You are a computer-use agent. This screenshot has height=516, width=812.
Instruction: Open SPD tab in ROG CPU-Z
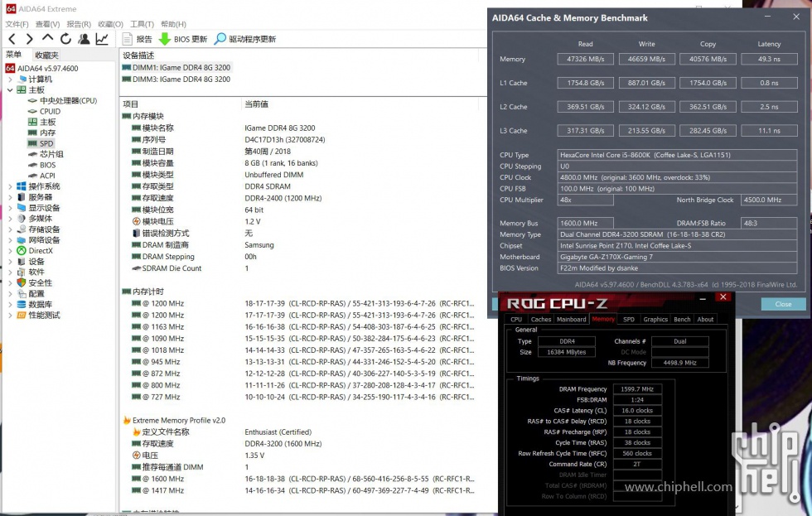(x=629, y=320)
